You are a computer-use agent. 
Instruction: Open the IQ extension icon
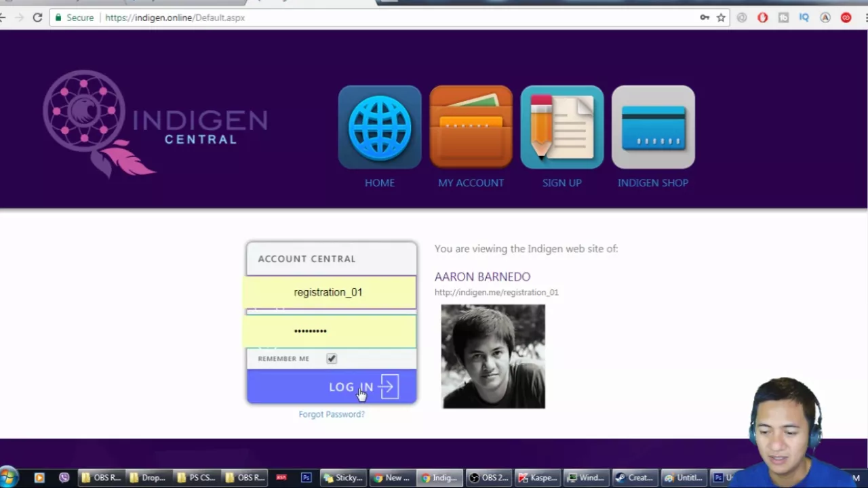(x=804, y=18)
